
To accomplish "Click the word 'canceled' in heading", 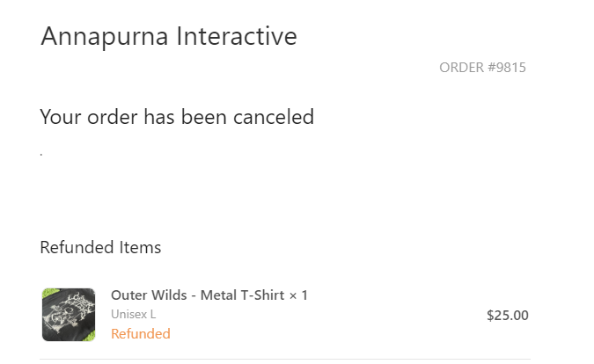I will click(274, 117).
